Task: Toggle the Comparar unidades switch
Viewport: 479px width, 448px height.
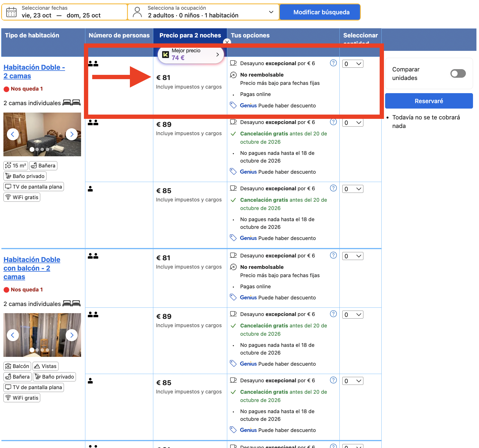Action: [x=458, y=73]
